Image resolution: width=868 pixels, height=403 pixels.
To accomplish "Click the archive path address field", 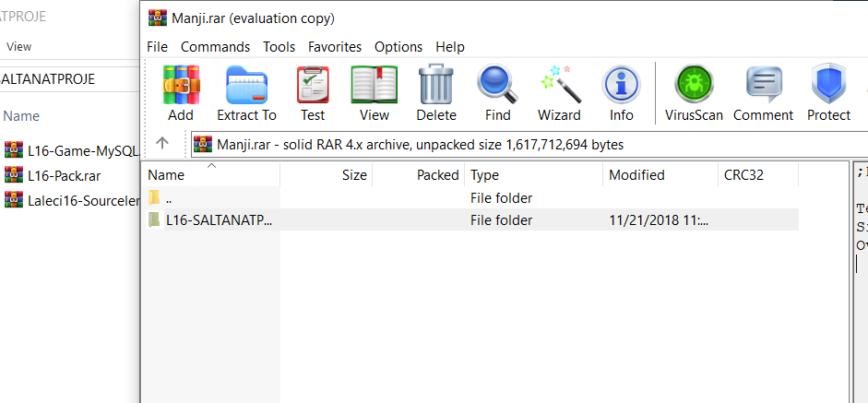I will click(529, 145).
